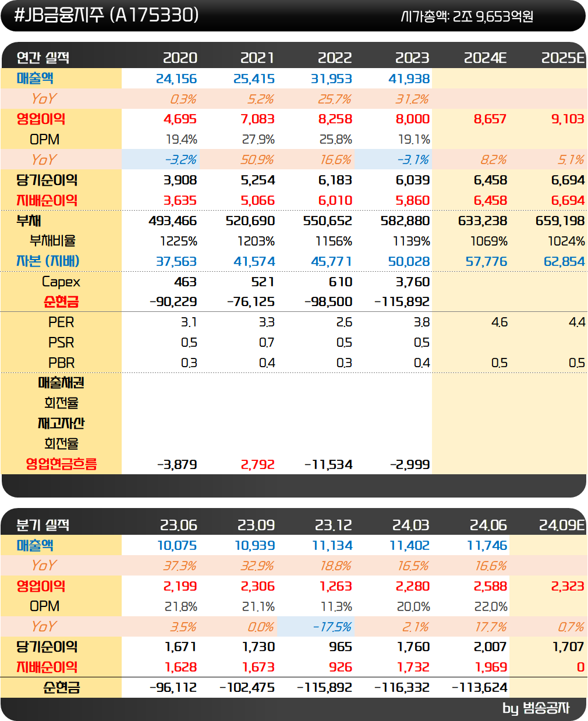
Task: Select quarterly YoY value -17.5%
Action: tap(332, 627)
